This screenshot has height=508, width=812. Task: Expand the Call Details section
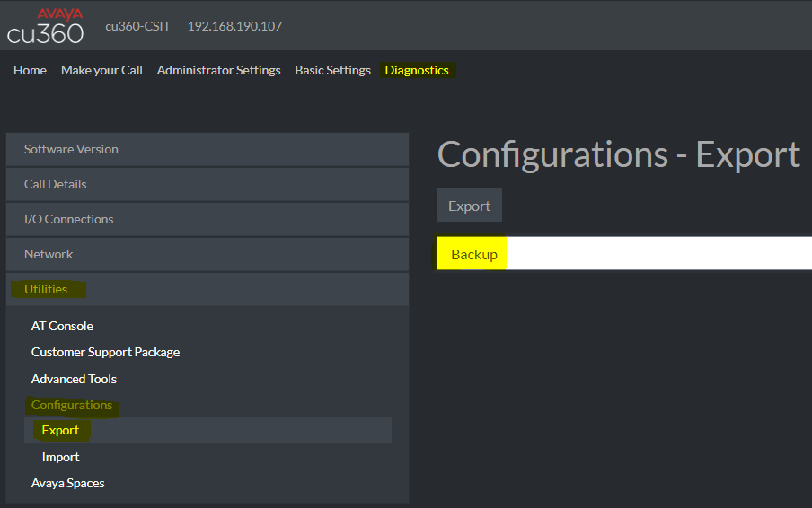tap(207, 184)
